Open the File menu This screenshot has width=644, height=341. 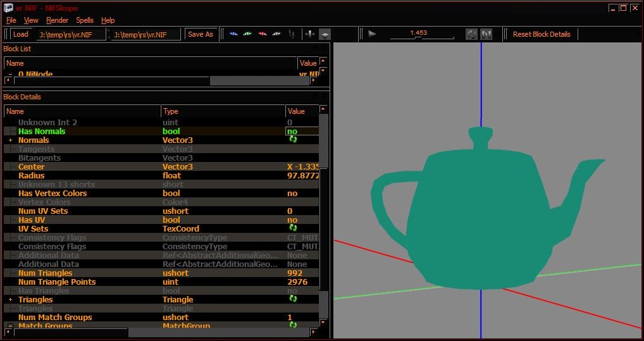click(x=11, y=20)
